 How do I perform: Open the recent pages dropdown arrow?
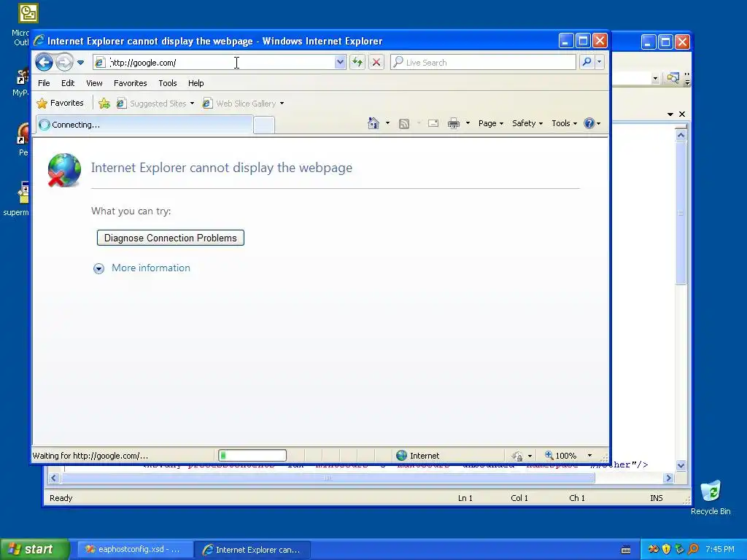80,63
